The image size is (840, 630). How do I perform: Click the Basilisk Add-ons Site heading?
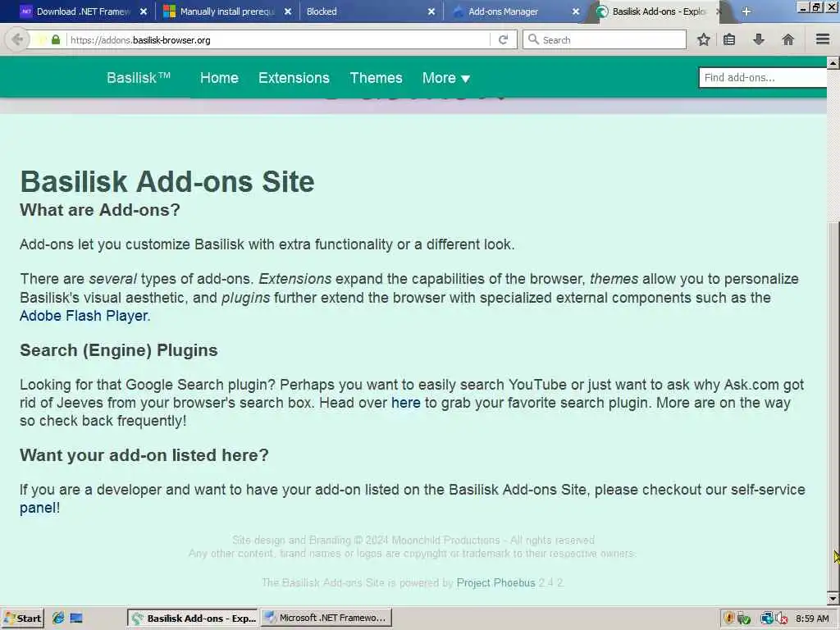click(x=167, y=181)
